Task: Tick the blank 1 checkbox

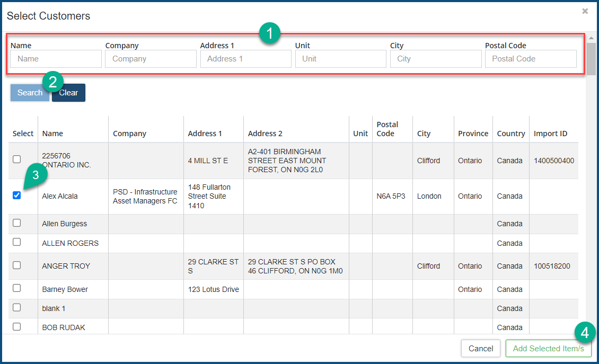Action: click(17, 307)
